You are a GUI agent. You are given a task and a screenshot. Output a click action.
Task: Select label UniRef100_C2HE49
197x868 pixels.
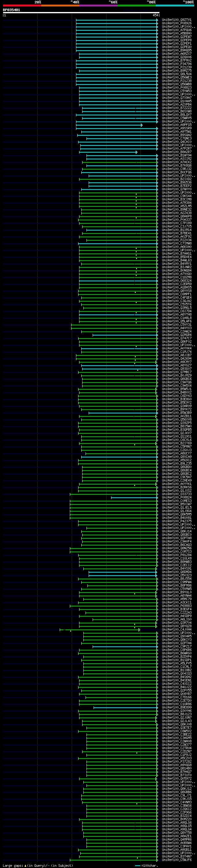(176, 481)
